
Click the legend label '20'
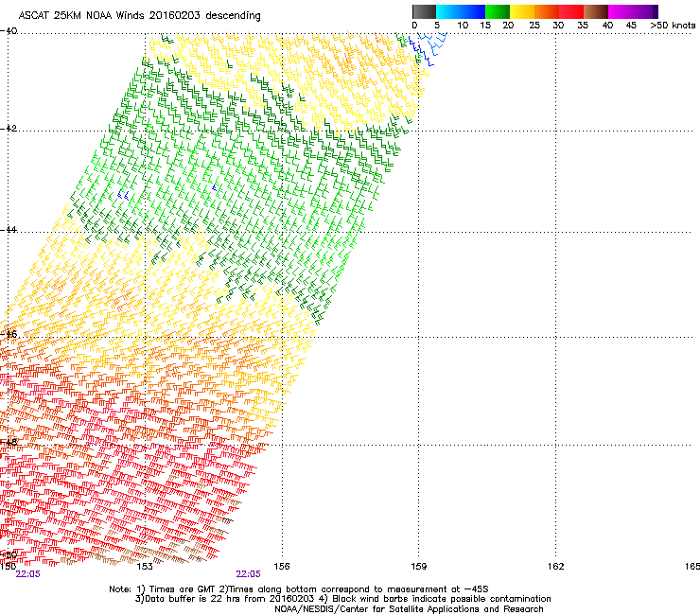[508, 26]
